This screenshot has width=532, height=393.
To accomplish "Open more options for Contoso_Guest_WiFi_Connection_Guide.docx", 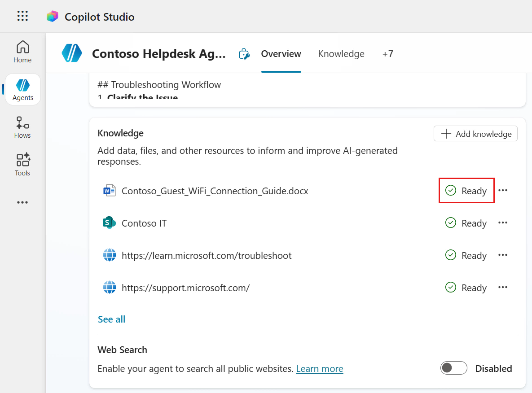I will pyautogui.click(x=503, y=191).
